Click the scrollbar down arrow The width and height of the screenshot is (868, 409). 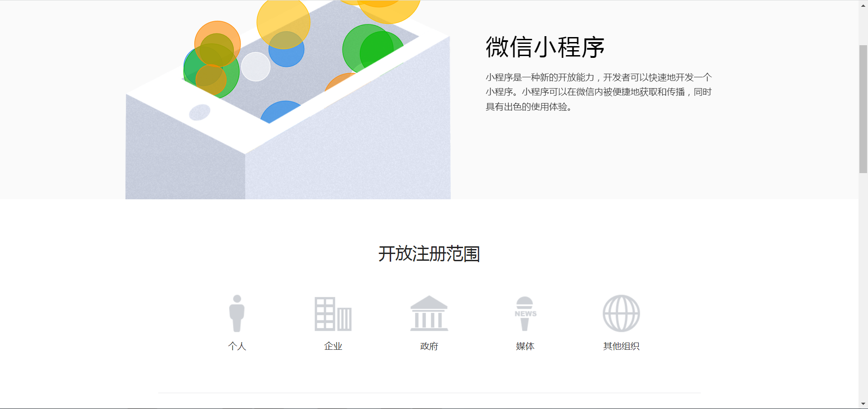point(863,404)
